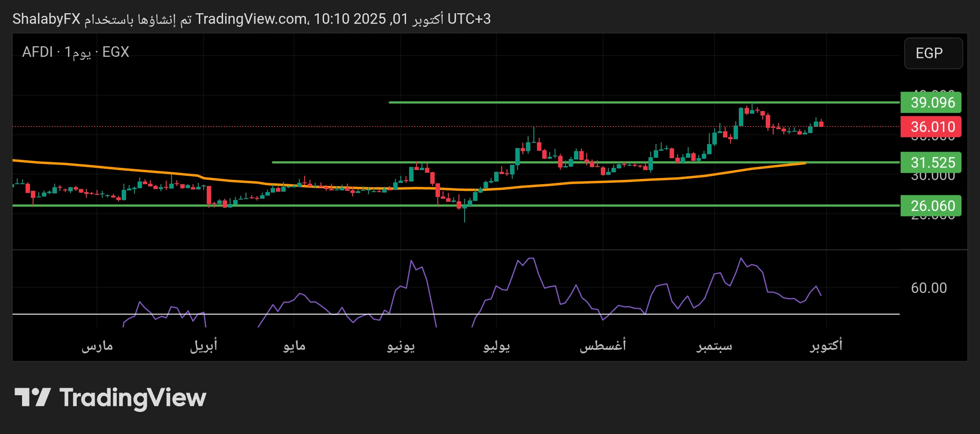Click the 60.00 value on indicator axis

pos(928,288)
